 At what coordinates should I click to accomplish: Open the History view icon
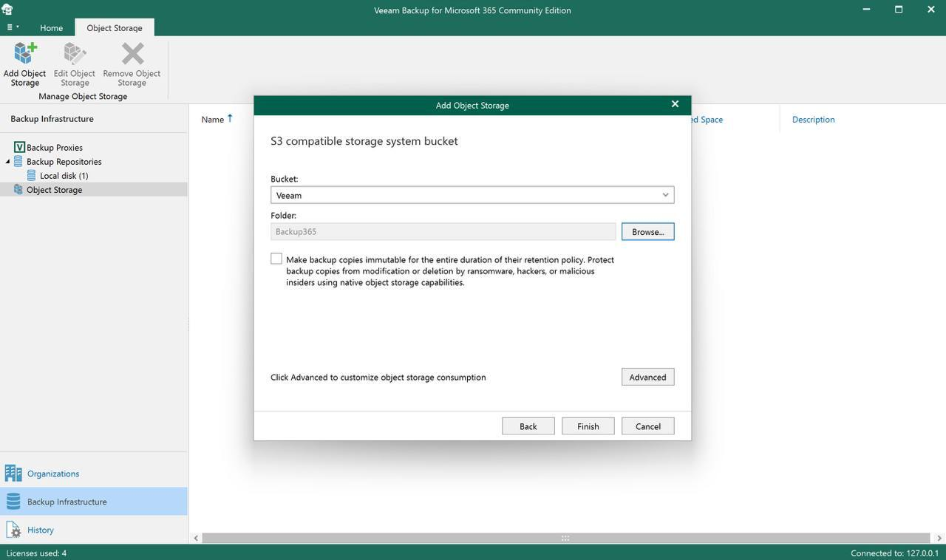pyautogui.click(x=13, y=530)
